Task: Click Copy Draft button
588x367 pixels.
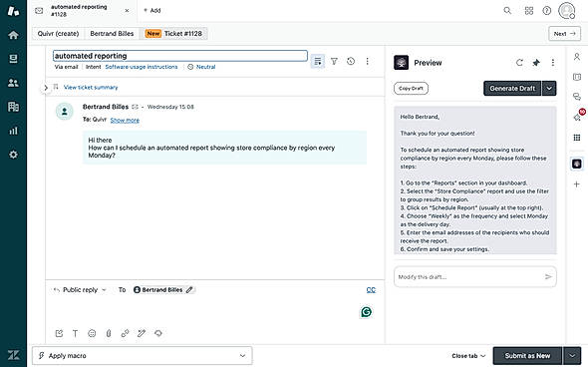Action: point(411,88)
